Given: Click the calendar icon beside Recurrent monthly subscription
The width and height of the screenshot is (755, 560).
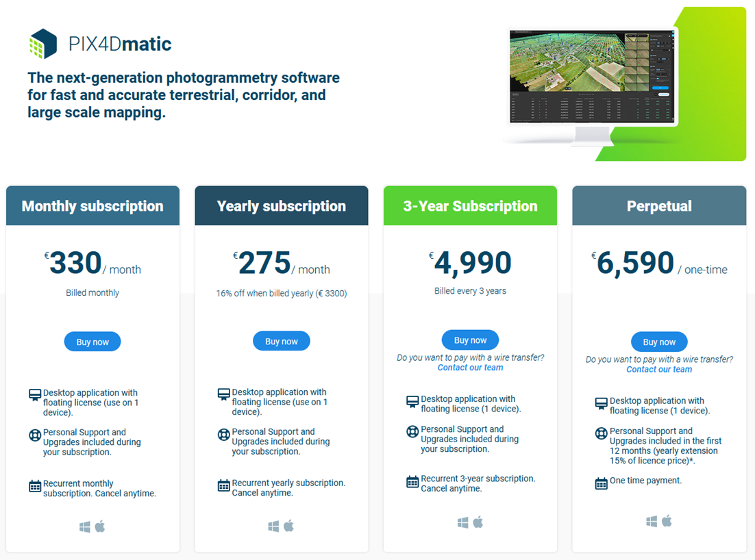Looking at the screenshot, I should [35, 486].
